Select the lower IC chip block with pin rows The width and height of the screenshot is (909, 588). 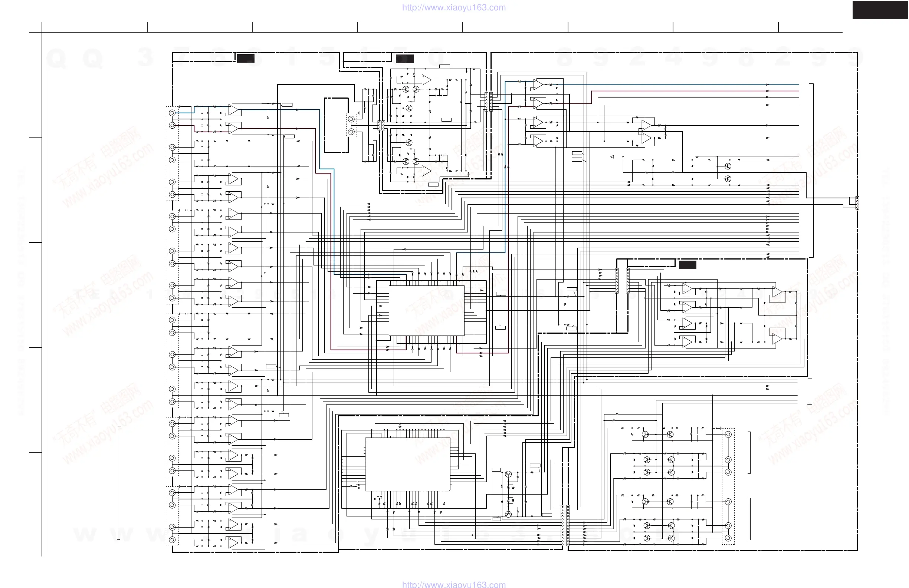pyautogui.click(x=407, y=464)
